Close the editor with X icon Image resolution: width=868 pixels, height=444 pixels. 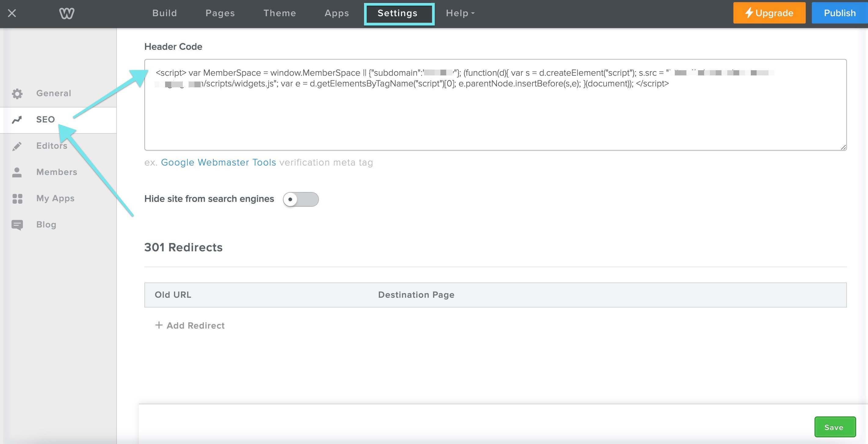(12, 13)
